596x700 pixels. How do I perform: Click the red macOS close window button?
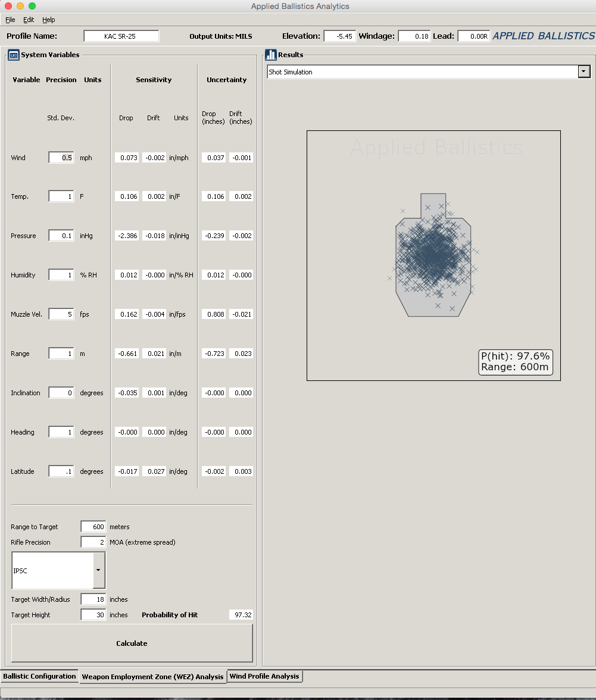[8, 6]
